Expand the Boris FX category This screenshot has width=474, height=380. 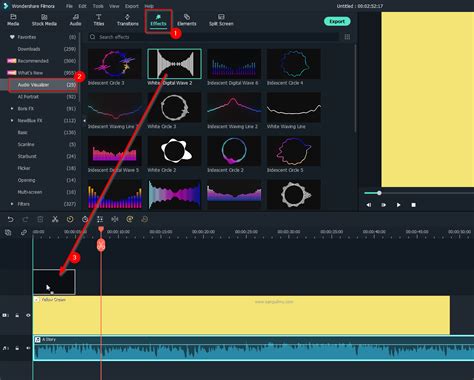(12, 109)
